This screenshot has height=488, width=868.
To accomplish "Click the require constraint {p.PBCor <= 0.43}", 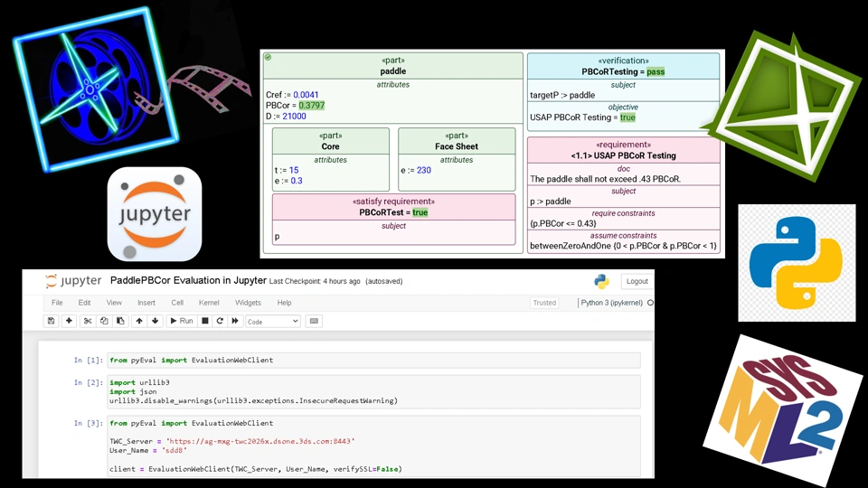I will 563,223.
